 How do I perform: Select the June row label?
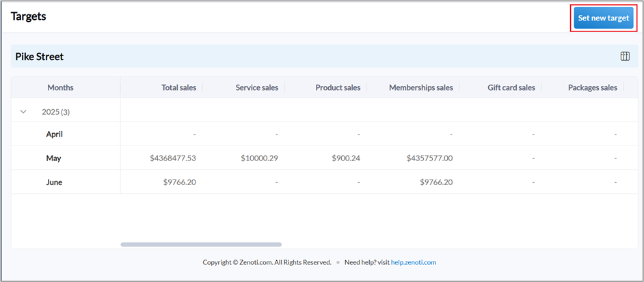54,182
